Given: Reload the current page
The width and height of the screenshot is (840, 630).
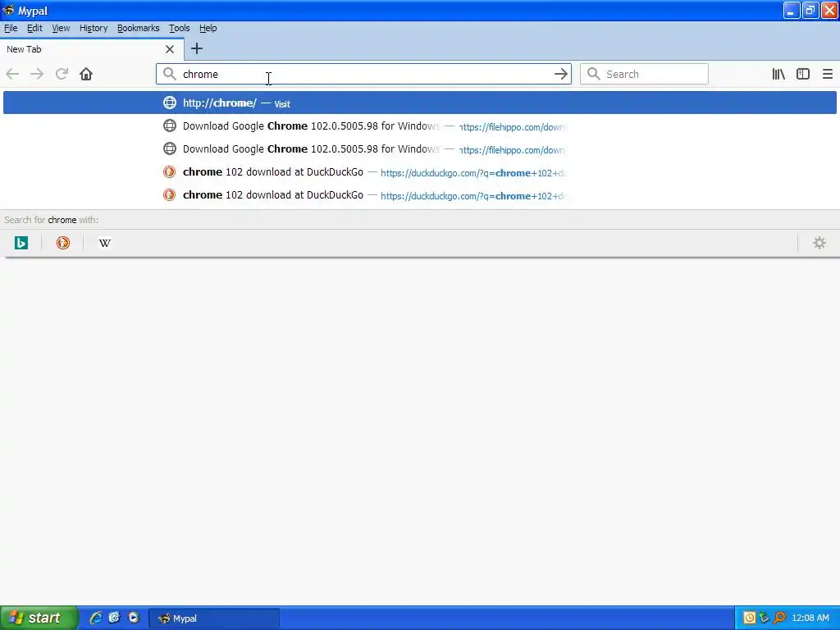Looking at the screenshot, I should tap(62, 74).
